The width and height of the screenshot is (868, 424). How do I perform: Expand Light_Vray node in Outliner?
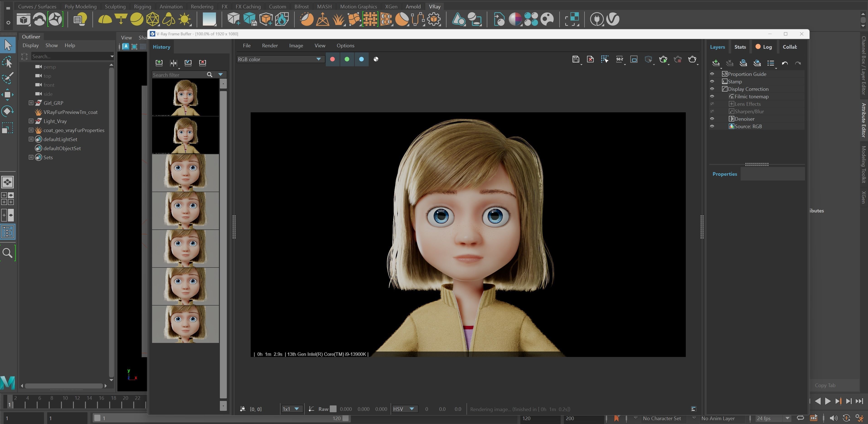(31, 121)
